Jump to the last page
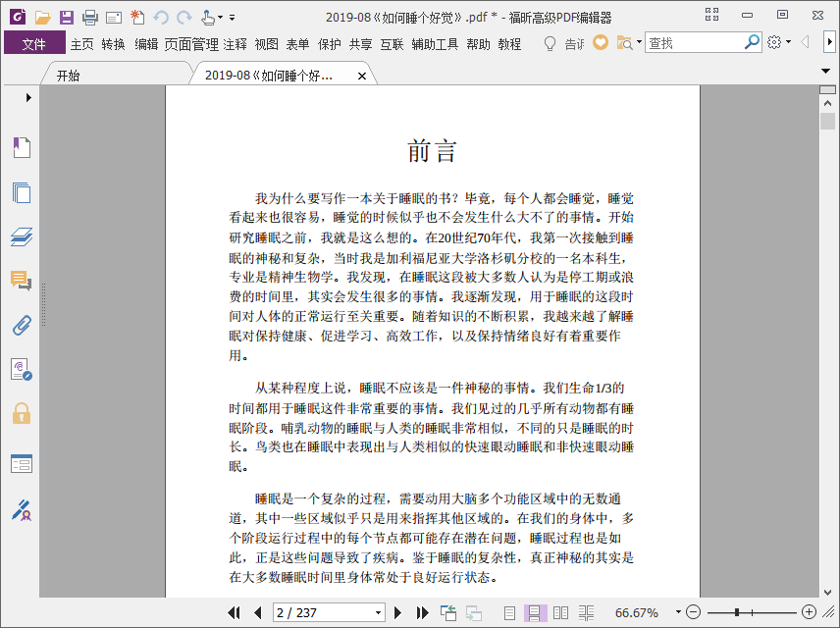This screenshot has width=840, height=628. click(422, 612)
